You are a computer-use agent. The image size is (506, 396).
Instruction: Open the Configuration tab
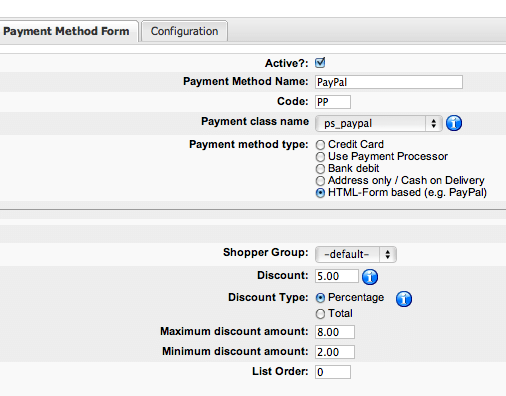point(184,31)
